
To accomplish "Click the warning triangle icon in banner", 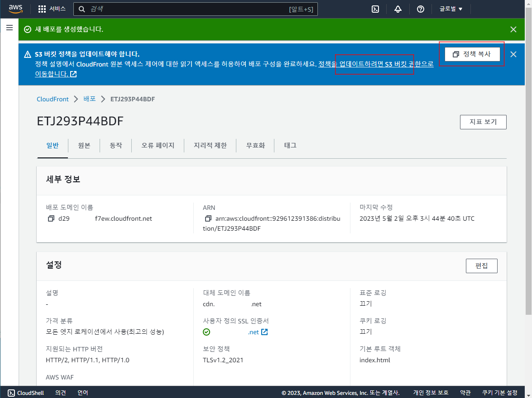I will (28, 54).
